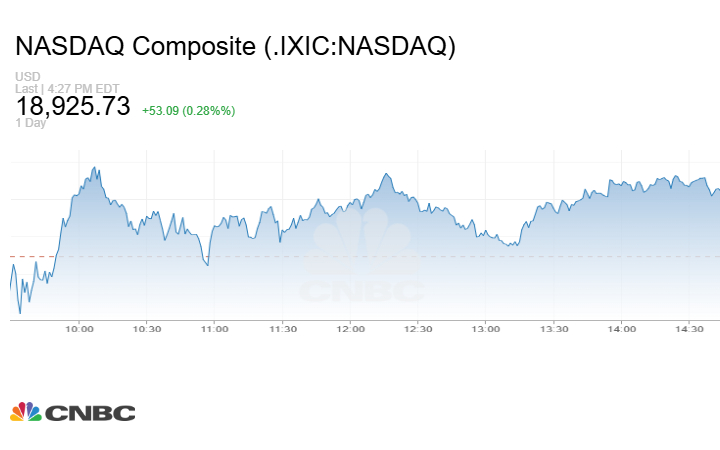720x450 pixels.
Task: Click the 14:30 time axis label
Action: [x=690, y=329]
